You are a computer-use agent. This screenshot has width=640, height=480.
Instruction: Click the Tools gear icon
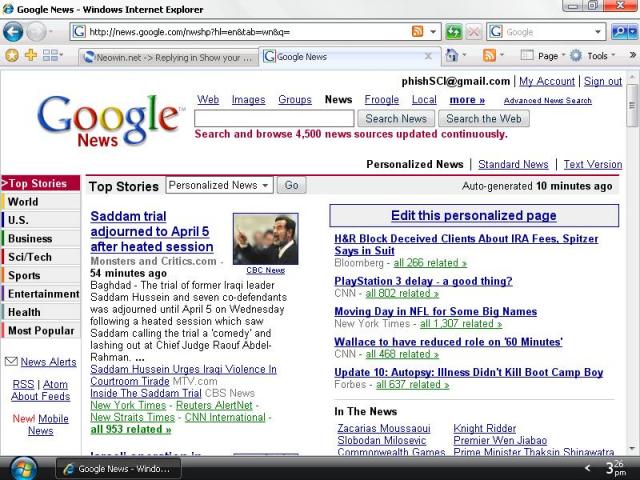[576, 56]
